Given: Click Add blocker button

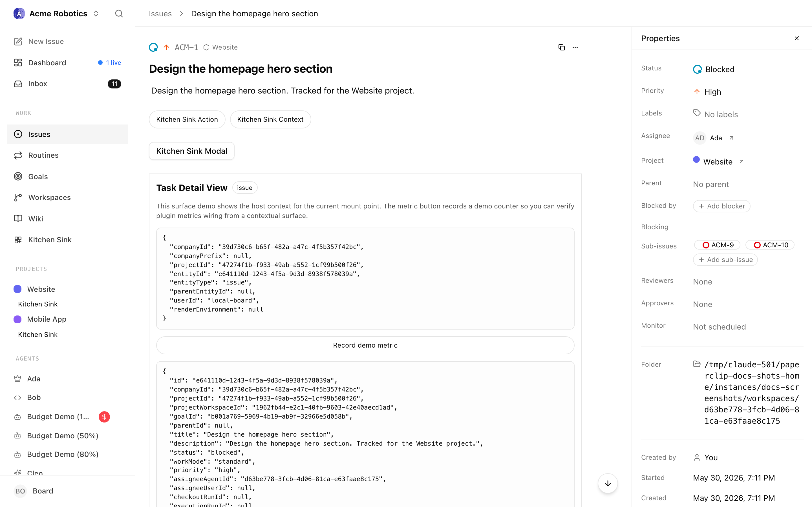Looking at the screenshot, I should [x=721, y=206].
